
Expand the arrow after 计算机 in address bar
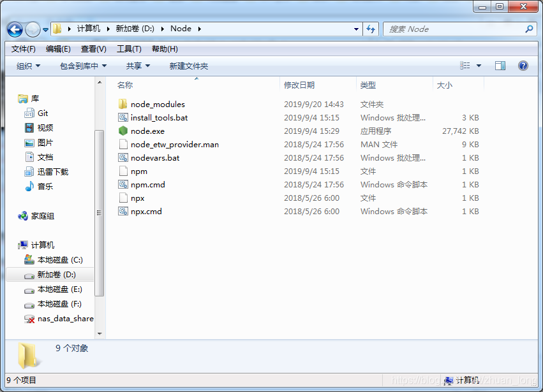pyautogui.click(x=108, y=29)
